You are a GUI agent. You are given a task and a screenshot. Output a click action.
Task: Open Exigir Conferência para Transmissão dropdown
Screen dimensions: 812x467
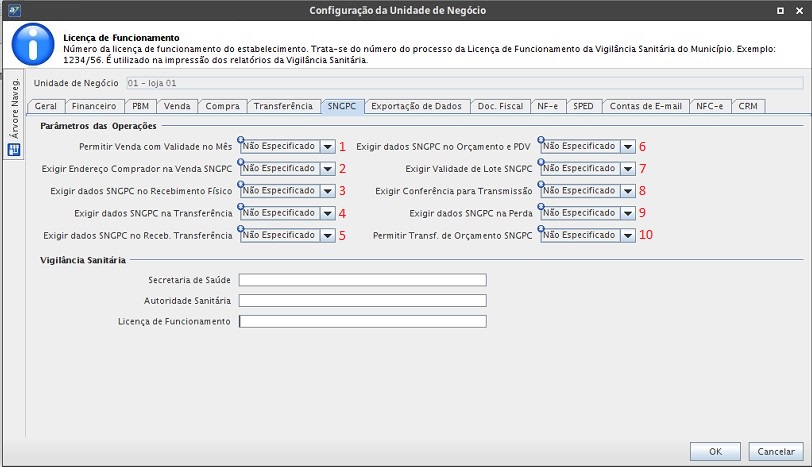(x=627, y=191)
